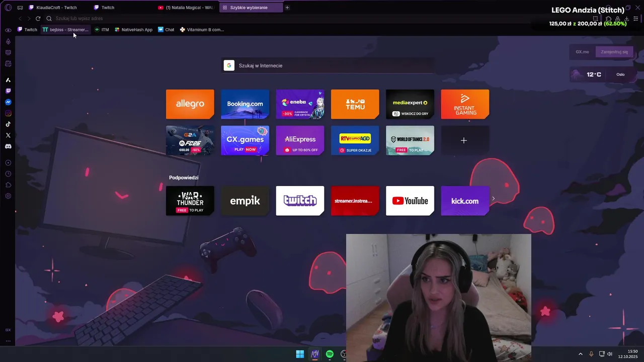Open Spotify from the Windows taskbar
Screen dimensions: 644x362
tap(330, 354)
